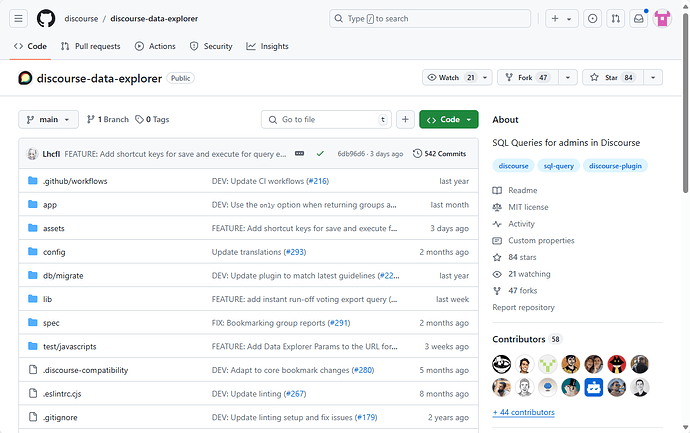Image resolution: width=690 pixels, height=433 pixels.
Task: Click the GitHub logo home icon
Action: click(x=46, y=18)
